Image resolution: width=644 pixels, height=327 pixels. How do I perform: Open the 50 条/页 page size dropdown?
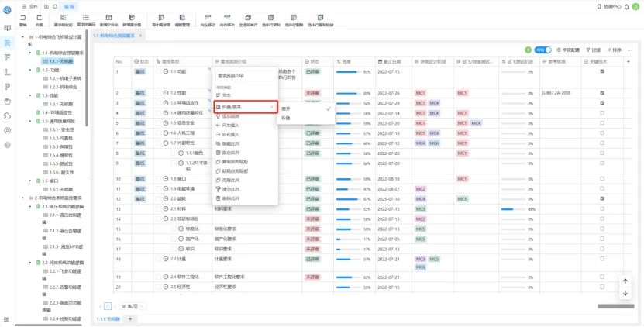coord(133,306)
